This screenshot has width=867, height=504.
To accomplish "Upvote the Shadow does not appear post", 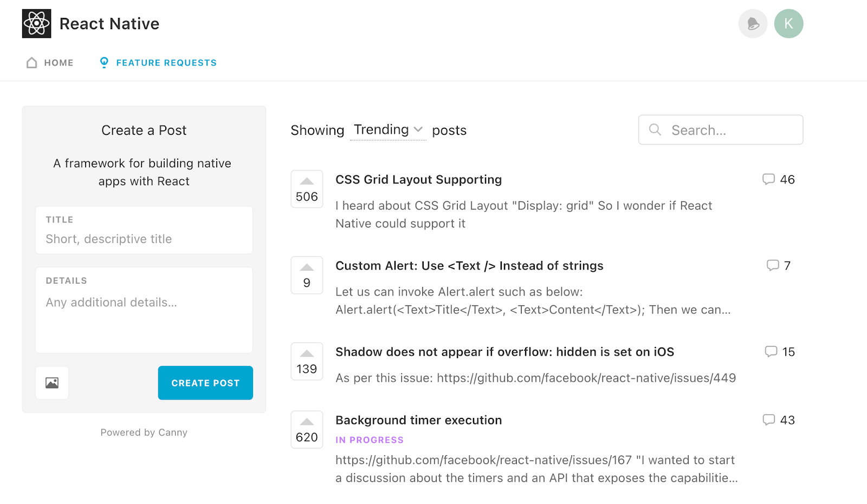I will [307, 361].
